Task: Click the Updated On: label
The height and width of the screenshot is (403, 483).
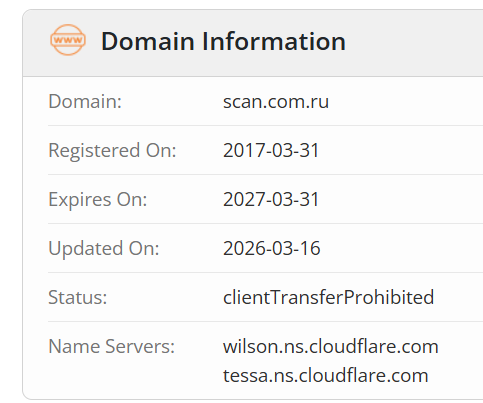Action: coord(104,248)
